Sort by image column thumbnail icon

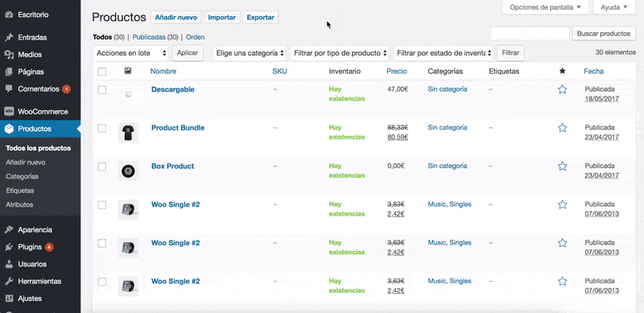128,71
